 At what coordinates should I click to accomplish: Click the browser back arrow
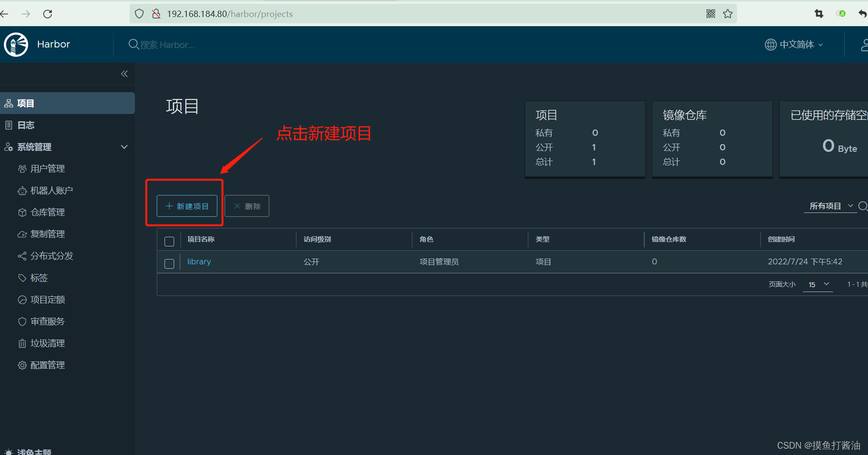[4, 14]
